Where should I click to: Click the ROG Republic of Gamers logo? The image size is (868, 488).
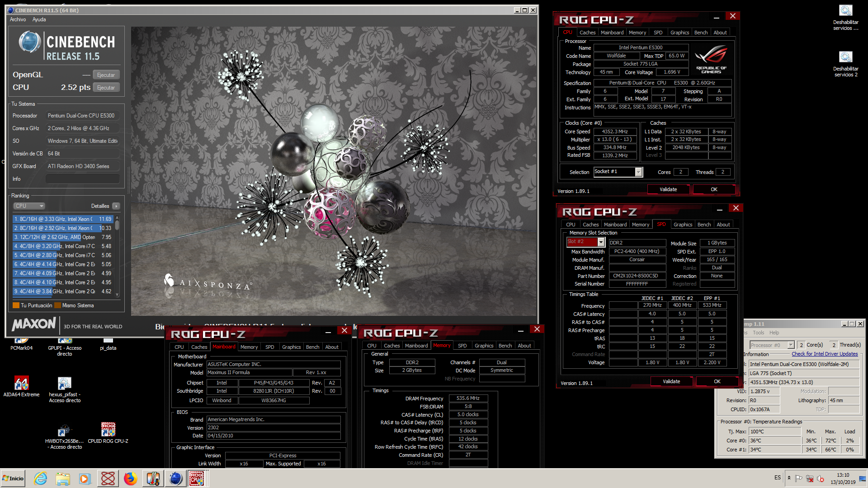point(711,59)
